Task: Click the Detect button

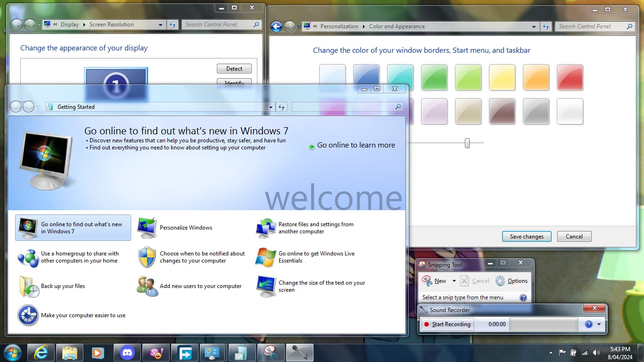Action: tap(234, 69)
